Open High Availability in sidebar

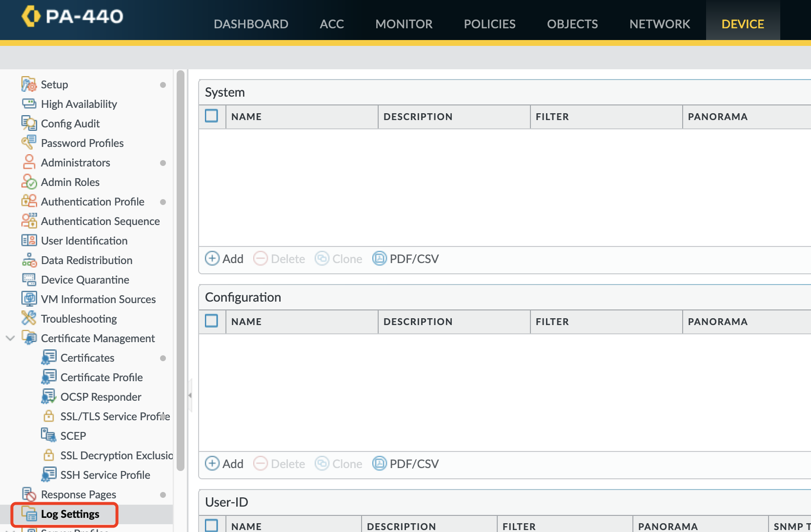point(79,104)
